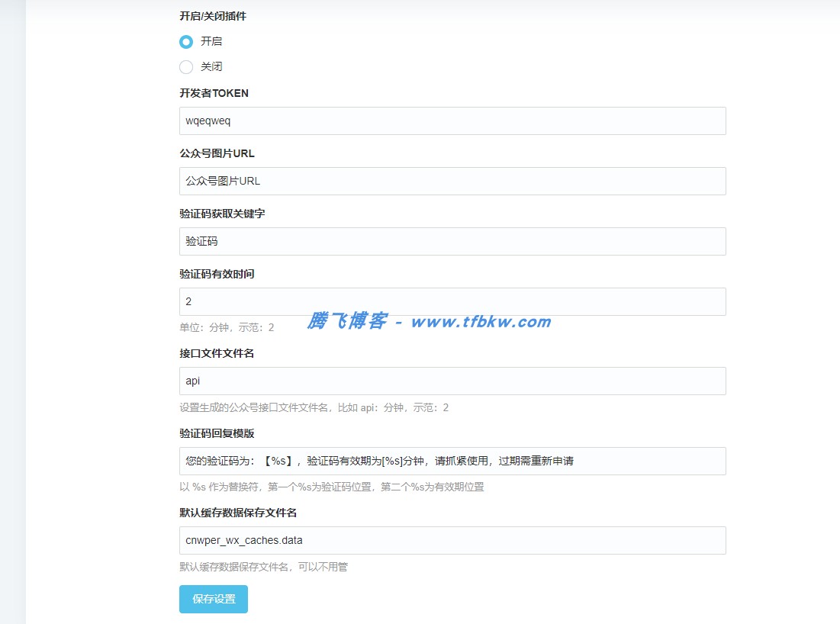
Task: Click the 接口文件文件名 field showing api
Action: (x=452, y=381)
